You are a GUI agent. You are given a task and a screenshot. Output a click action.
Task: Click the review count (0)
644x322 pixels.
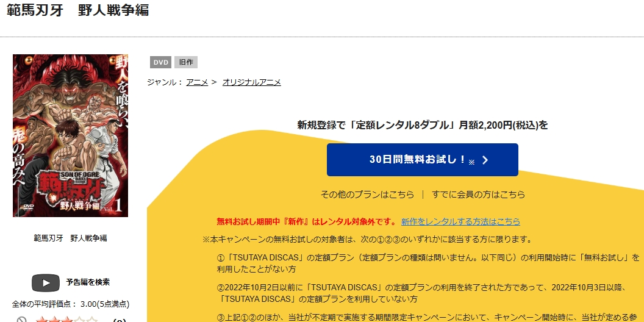click(x=120, y=320)
